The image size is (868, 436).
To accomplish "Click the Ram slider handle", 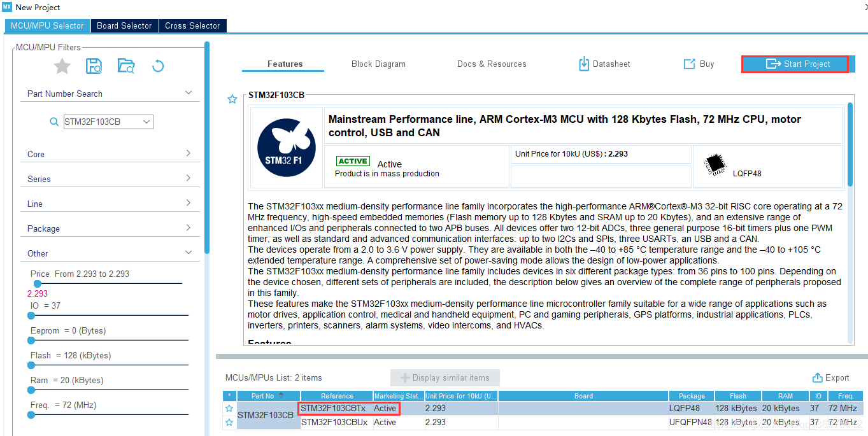I will (x=31, y=390).
